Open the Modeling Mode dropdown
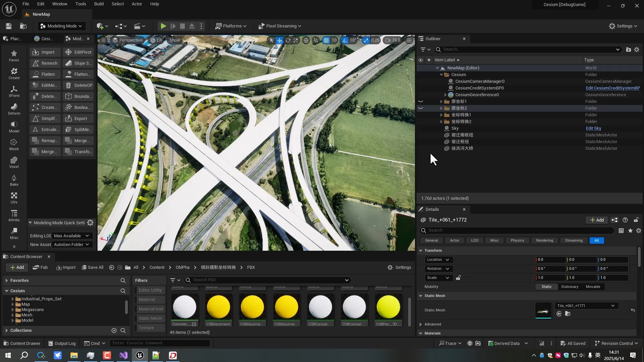Image resolution: width=644 pixels, height=362 pixels. 61,26
